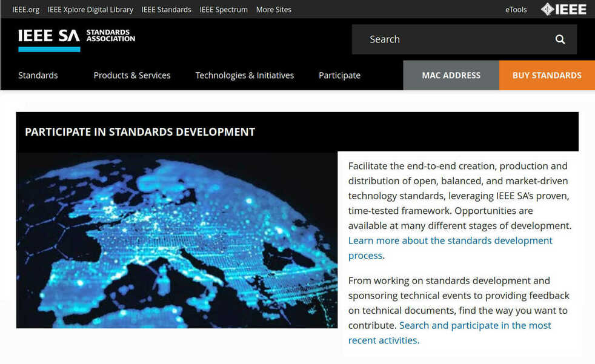Open the Standards navigation menu
The height and width of the screenshot is (364, 595).
38,75
